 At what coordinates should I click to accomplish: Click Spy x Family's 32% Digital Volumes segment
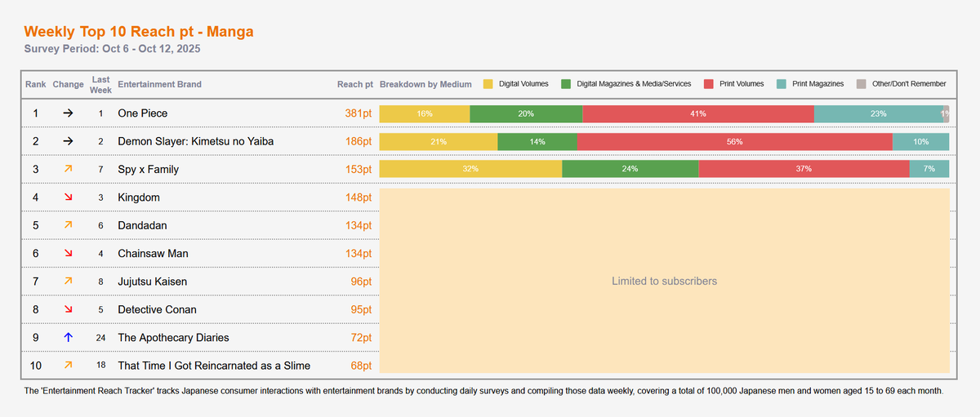point(471,169)
